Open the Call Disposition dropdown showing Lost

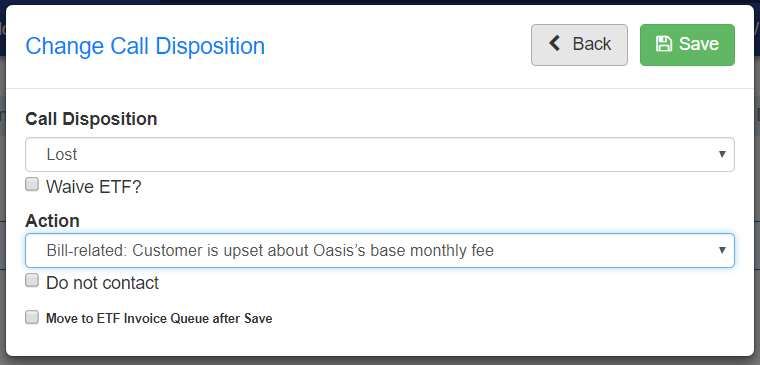(x=380, y=155)
